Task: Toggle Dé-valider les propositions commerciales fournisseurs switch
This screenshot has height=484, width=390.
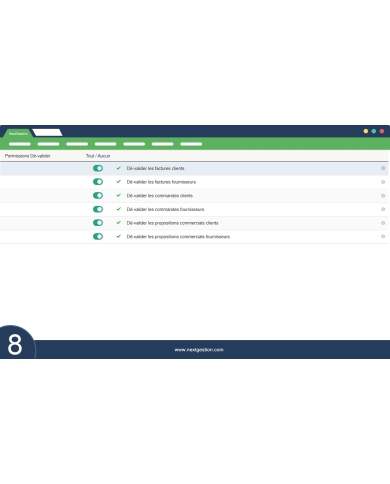Action: point(98,236)
